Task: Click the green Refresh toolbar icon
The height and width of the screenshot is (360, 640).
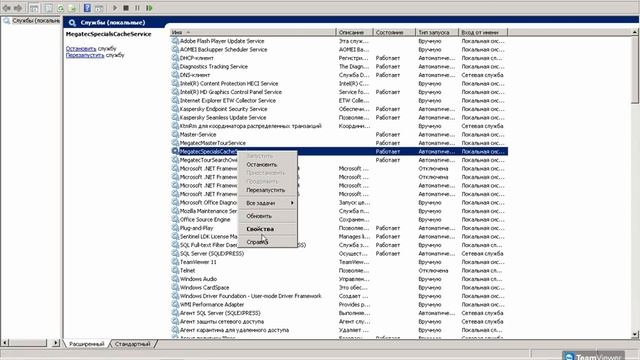Action: (60, 8)
